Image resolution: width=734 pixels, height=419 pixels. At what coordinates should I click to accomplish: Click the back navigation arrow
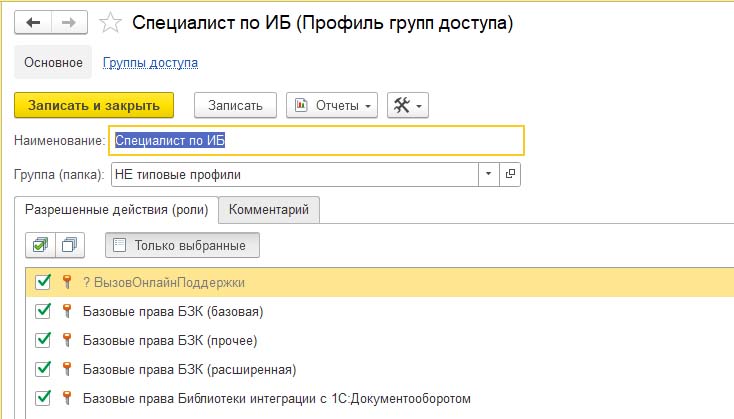tap(33, 21)
